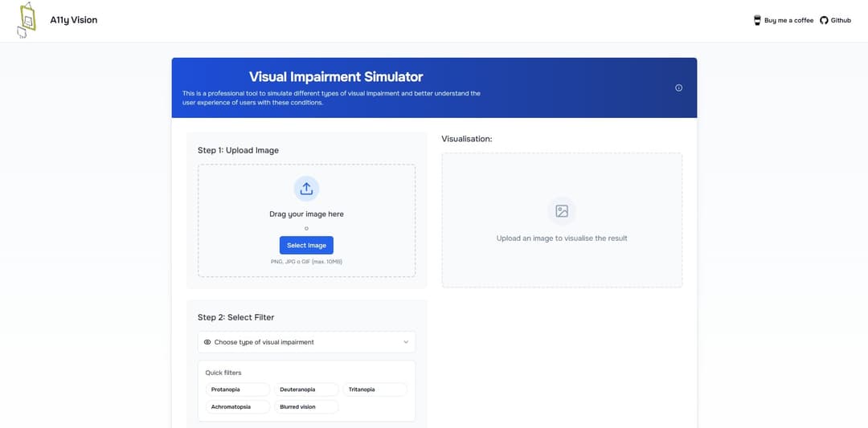Viewport: 868px width, 428px height.
Task: Click the A11y Vision logo icon
Action: pyautogui.click(x=27, y=20)
